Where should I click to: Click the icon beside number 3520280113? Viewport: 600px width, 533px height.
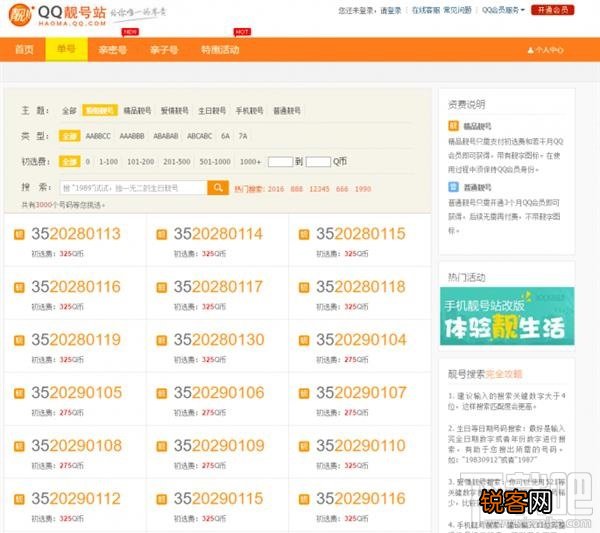[x=19, y=234]
